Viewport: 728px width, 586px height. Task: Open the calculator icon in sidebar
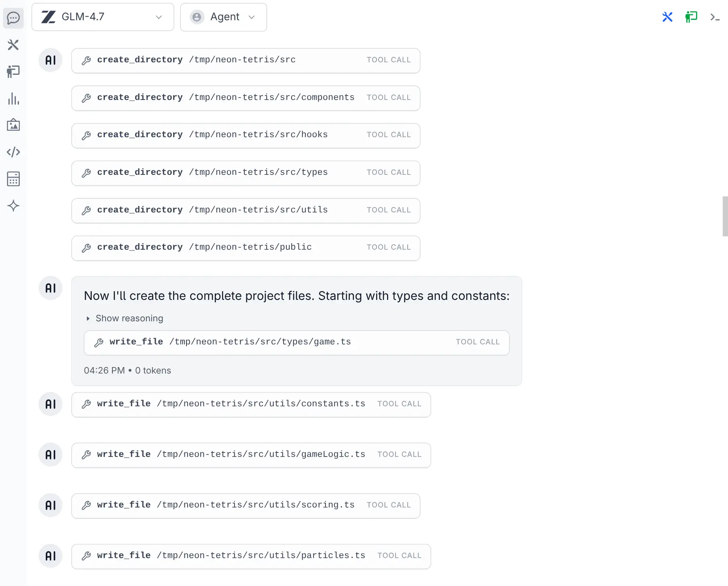13,179
